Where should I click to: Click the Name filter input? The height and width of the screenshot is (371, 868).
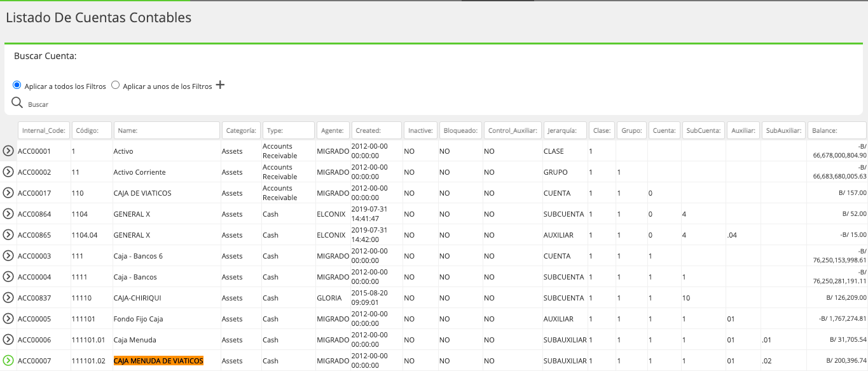point(167,130)
